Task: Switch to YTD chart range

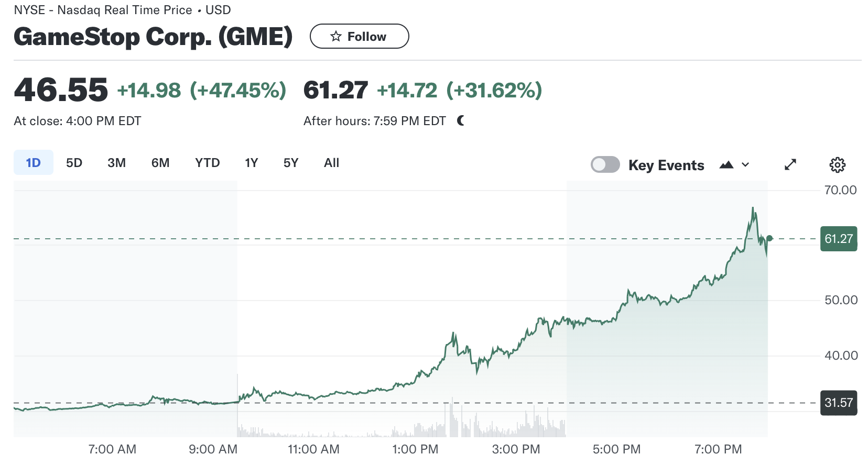Action: pyautogui.click(x=207, y=162)
